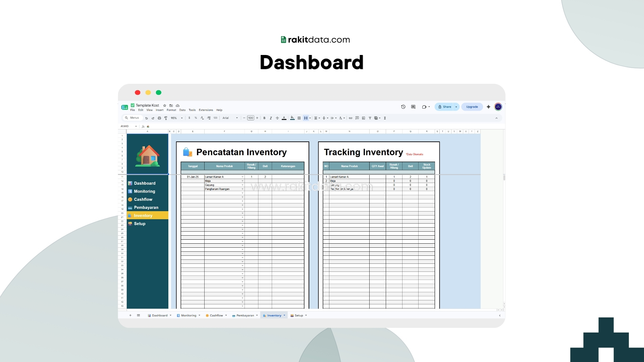Open the comments panel icon
The width and height of the screenshot is (644, 362).
tap(413, 107)
